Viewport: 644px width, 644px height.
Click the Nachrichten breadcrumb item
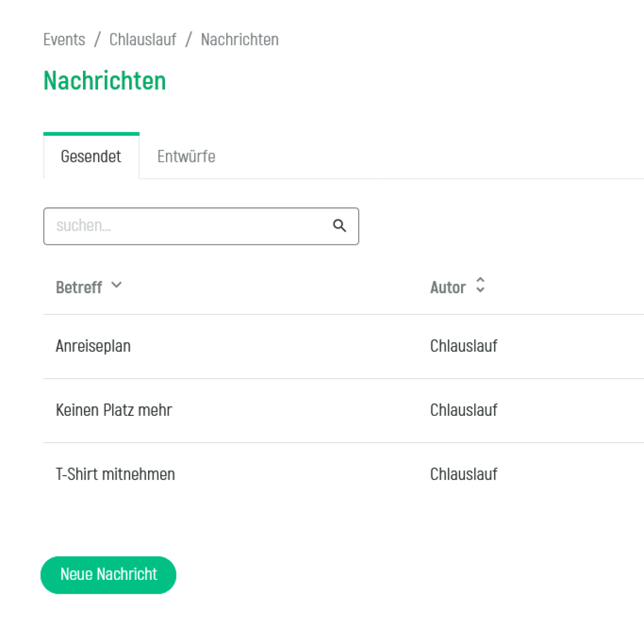pos(240,40)
